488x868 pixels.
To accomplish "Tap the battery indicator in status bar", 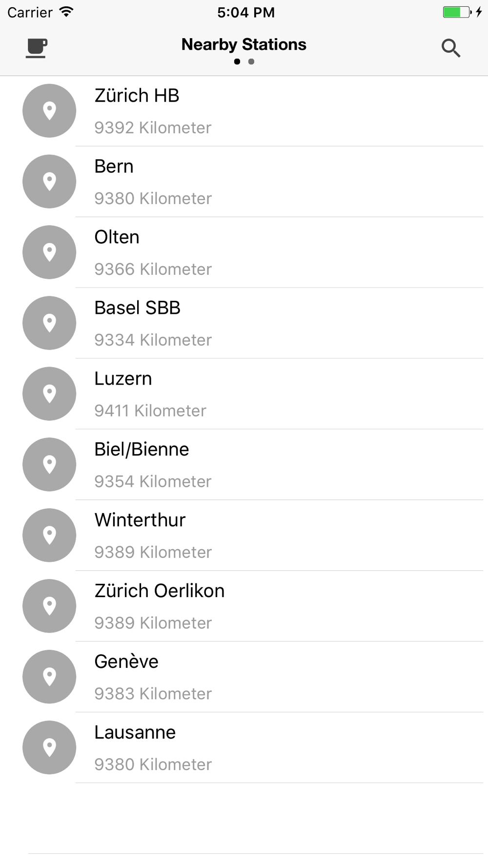I will click(457, 12).
